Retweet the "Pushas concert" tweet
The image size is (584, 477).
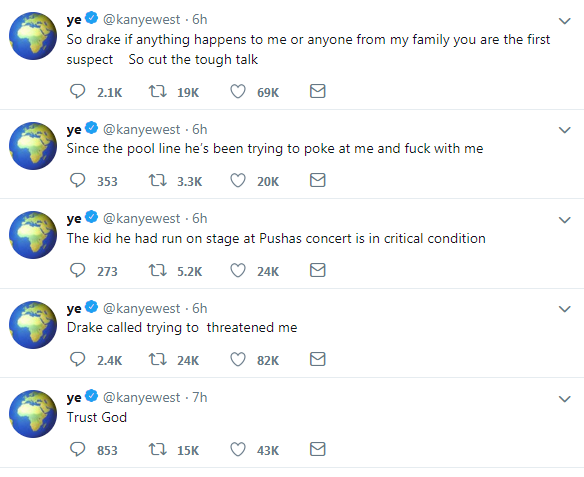point(158,270)
